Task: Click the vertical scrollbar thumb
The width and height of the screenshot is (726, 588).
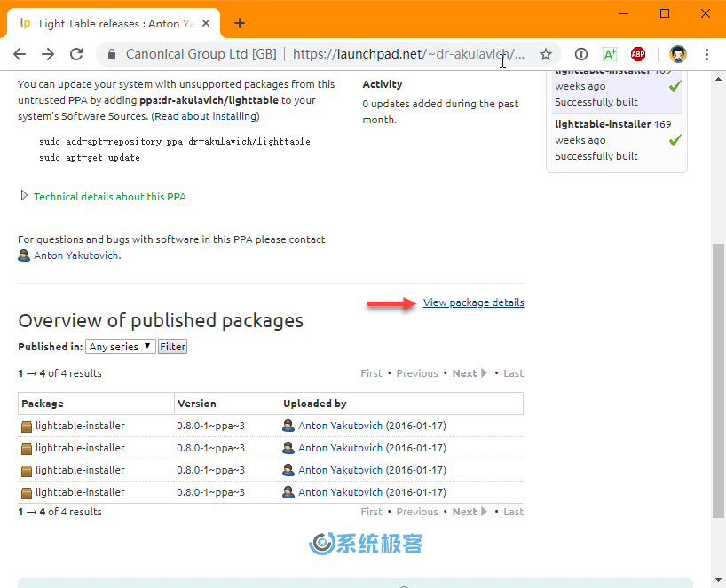Action: [718, 380]
